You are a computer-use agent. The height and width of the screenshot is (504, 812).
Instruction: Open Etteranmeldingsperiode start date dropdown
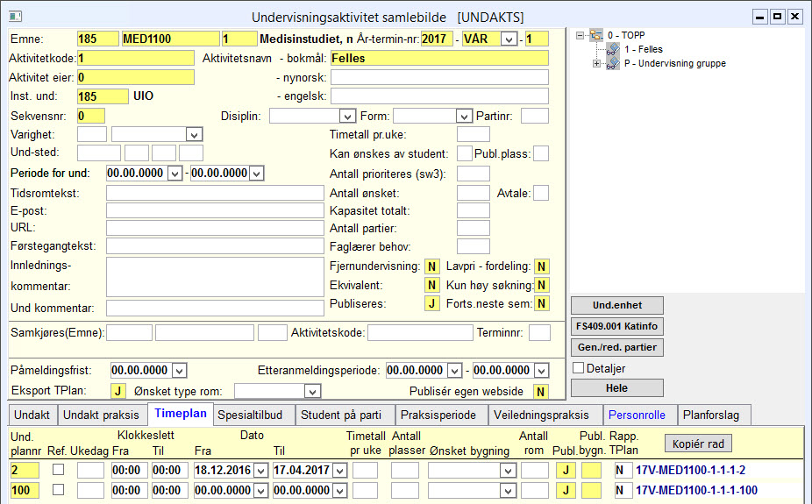(x=454, y=371)
